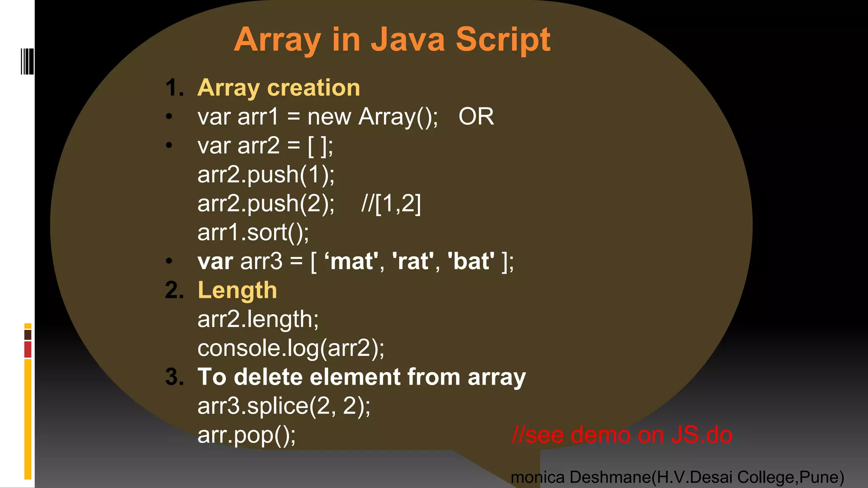Open the red '//see demo on JS.do' text
Image resolution: width=868 pixels, height=488 pixels.
(622, 435)
